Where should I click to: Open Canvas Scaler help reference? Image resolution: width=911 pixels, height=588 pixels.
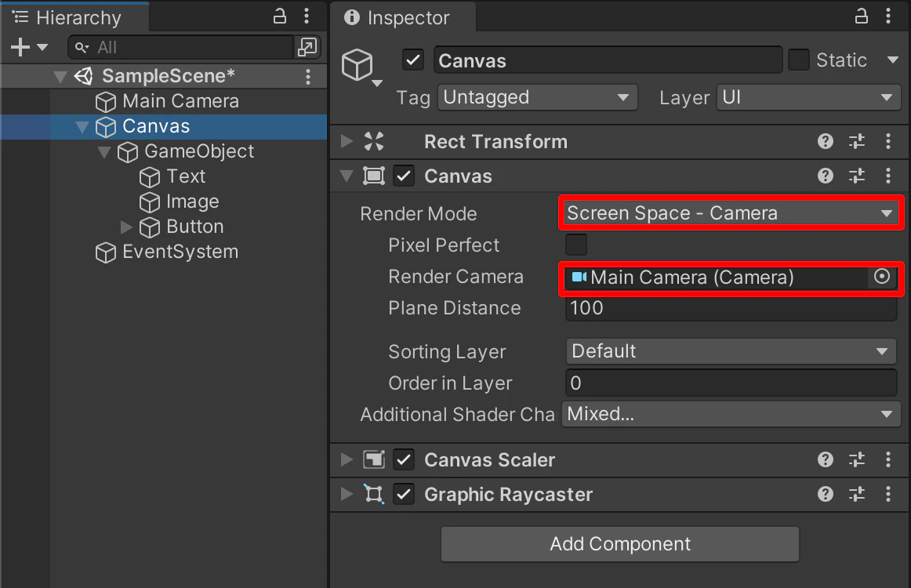coord(826,459)
